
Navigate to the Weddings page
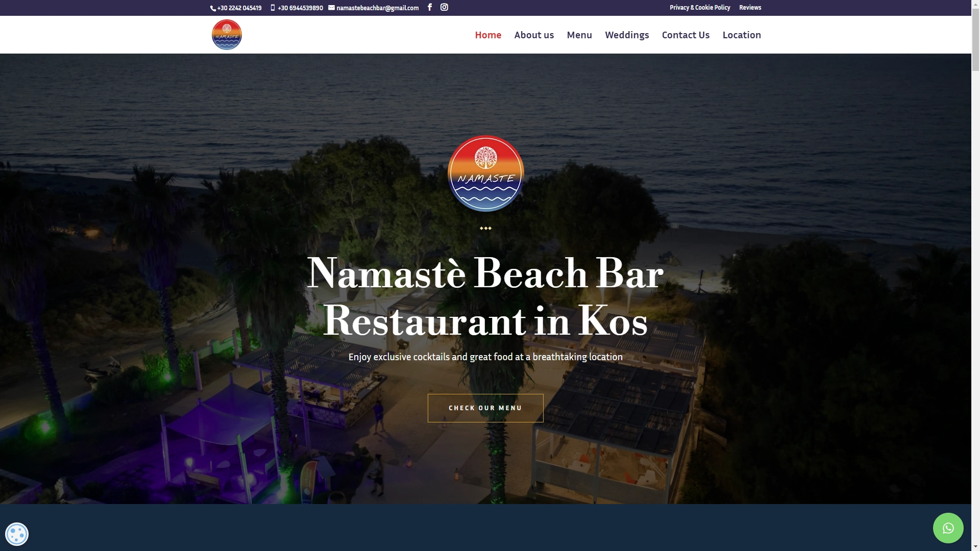[x=627, y=35]
